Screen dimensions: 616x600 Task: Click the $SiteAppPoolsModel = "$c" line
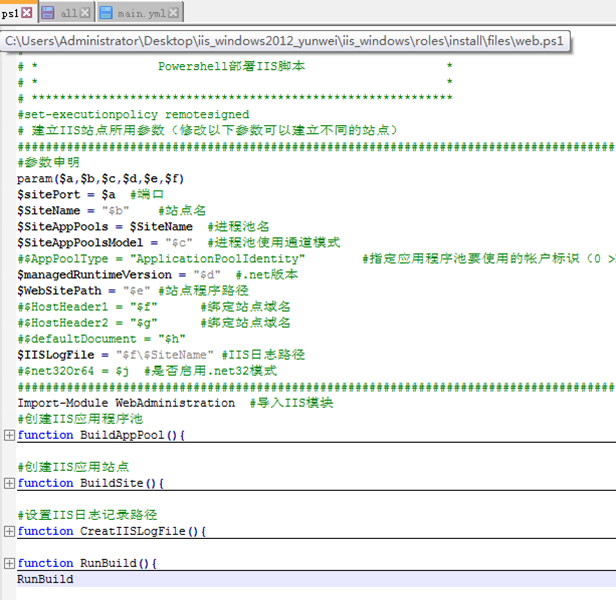point(179,242)
